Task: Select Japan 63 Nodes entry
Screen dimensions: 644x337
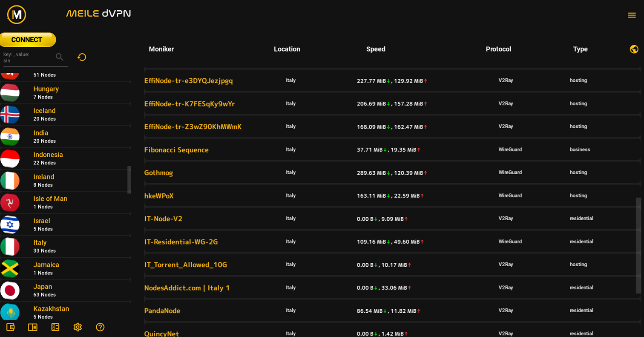Action: [66, 291]
